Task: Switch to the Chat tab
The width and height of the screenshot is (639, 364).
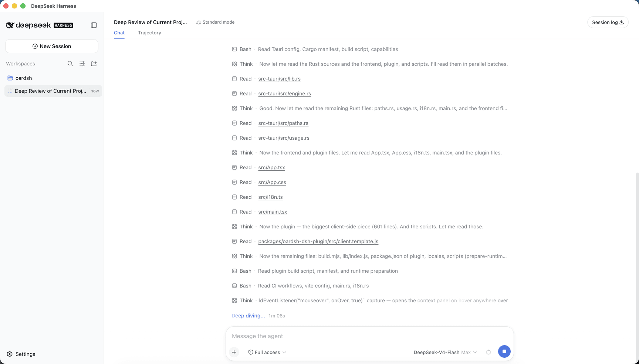Action: coord(119,33)
